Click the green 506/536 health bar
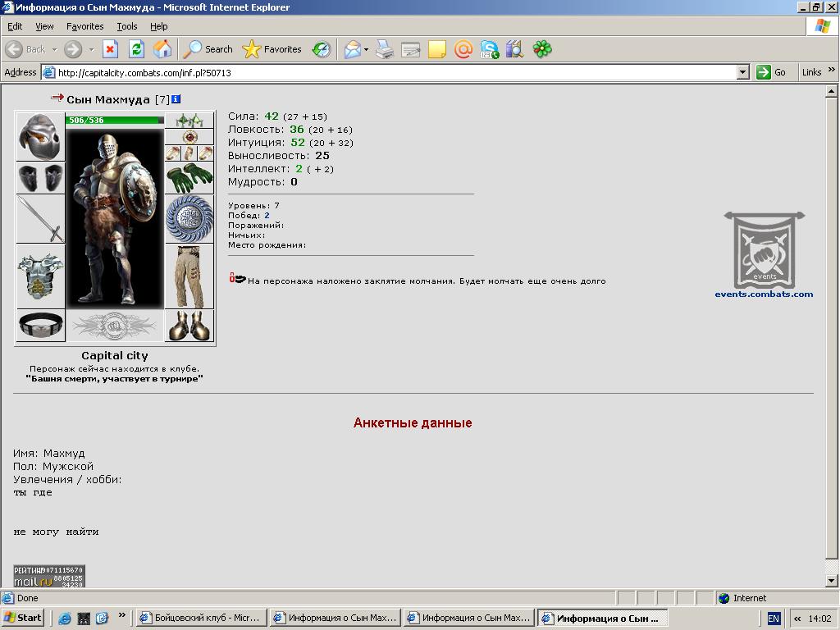Image resolution: width=840 pixels, height=630 pixels. (x=115, y=120)
